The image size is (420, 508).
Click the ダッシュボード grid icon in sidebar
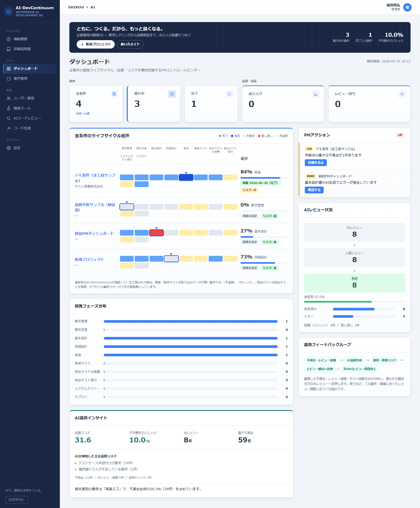click(9, 69)
